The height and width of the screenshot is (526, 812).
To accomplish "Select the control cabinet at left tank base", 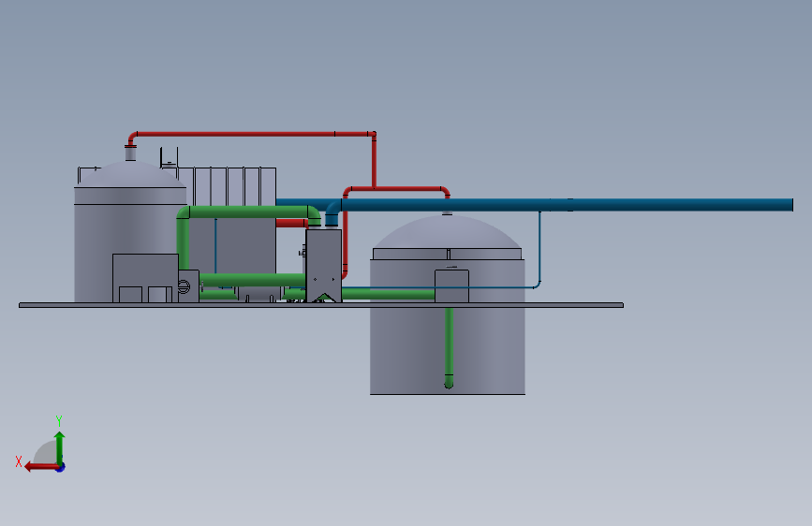I will point(145,278).
